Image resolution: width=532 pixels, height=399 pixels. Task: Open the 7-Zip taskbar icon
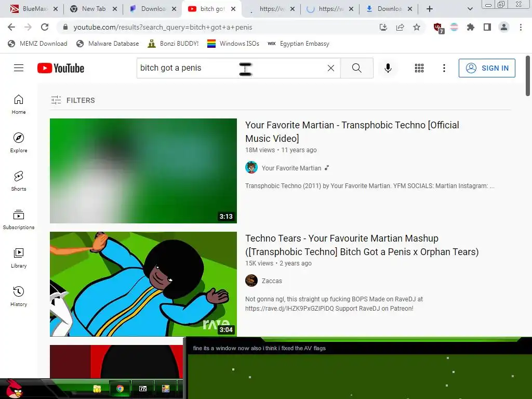tap(143, 389)
